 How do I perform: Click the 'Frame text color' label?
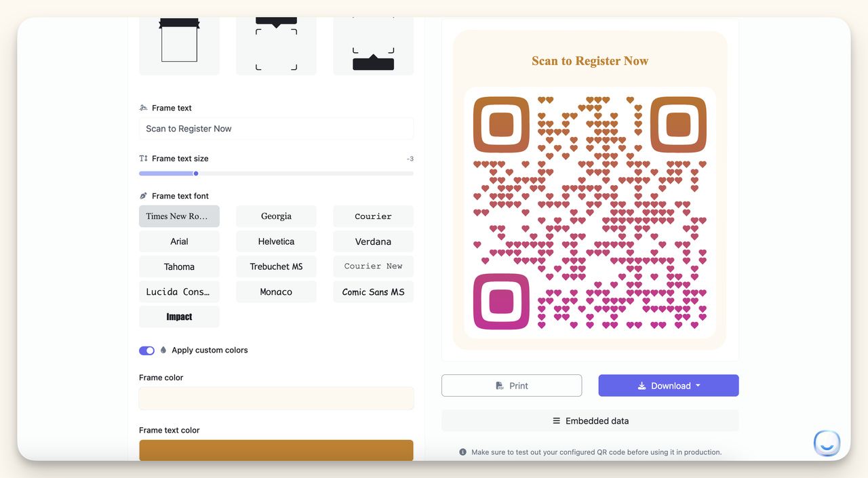point(170,431)
